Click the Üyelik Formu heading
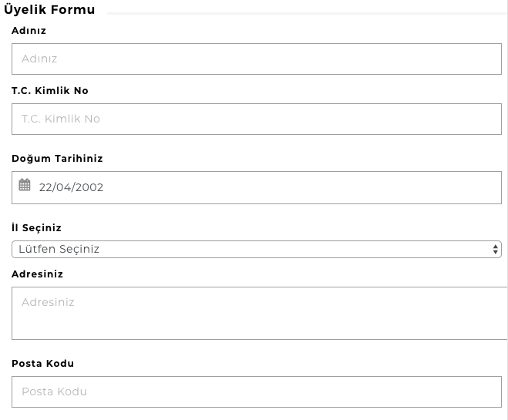Image resolution: width=508 pixels, height=420 pixels. [x=48, y=10]
